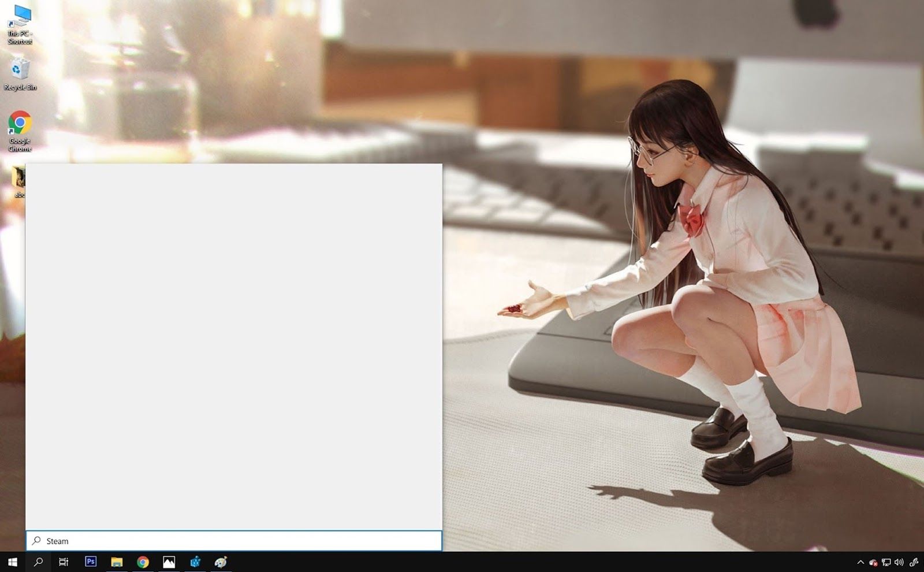Click the taskbar search magnifier icon

(x=38, y=562)
